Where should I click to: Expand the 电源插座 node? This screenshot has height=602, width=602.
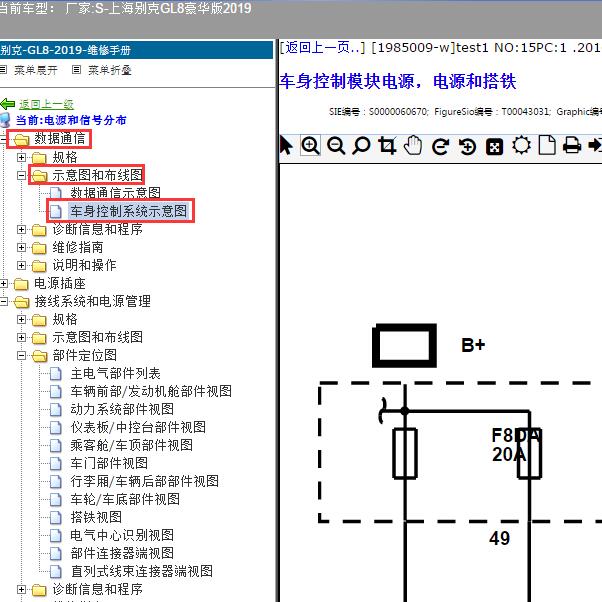coord(3,284)
